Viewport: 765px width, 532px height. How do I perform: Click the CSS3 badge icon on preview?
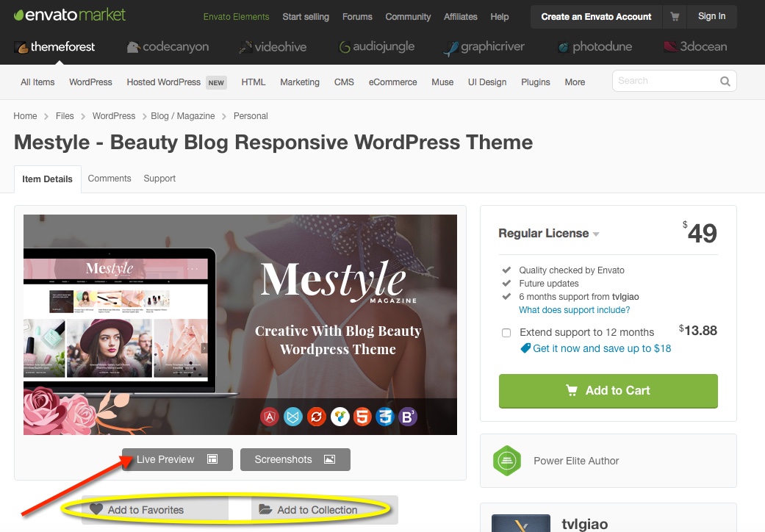[385, 417]
